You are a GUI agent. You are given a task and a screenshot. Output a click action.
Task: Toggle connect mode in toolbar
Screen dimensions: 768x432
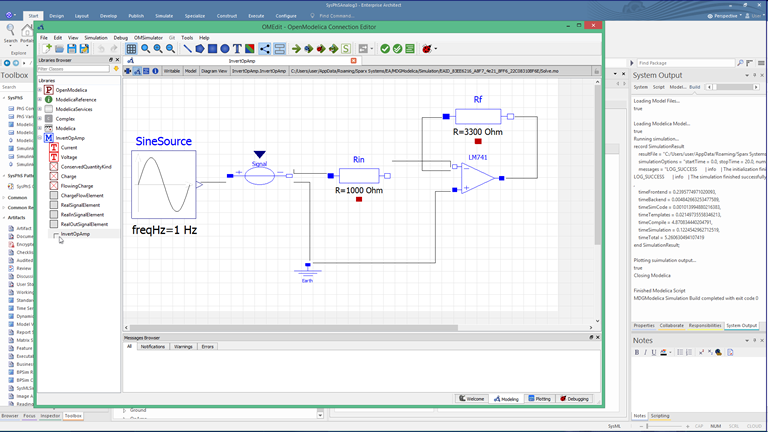(264, 48)
